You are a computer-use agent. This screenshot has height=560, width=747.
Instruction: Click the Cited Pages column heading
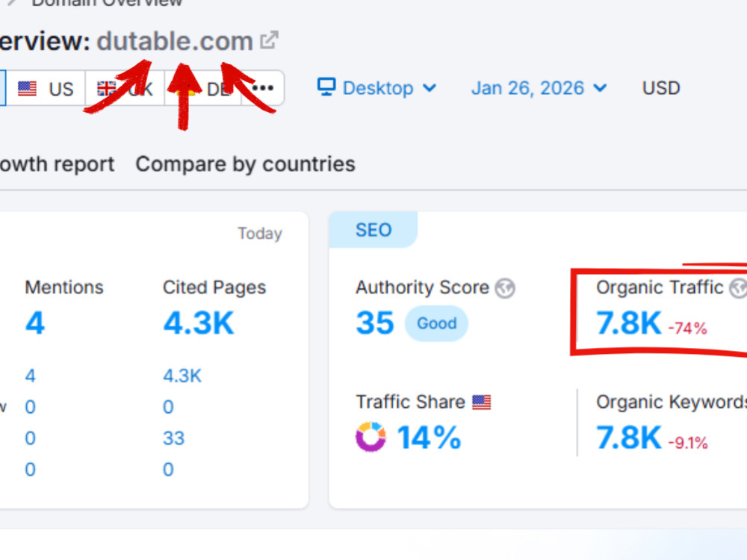coord(214,287)
